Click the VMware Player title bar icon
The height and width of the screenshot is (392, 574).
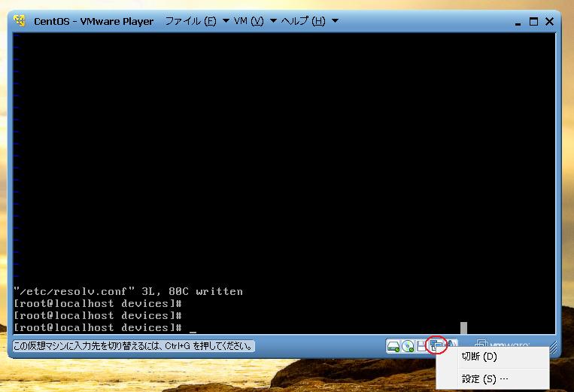[x=20, y=21]
